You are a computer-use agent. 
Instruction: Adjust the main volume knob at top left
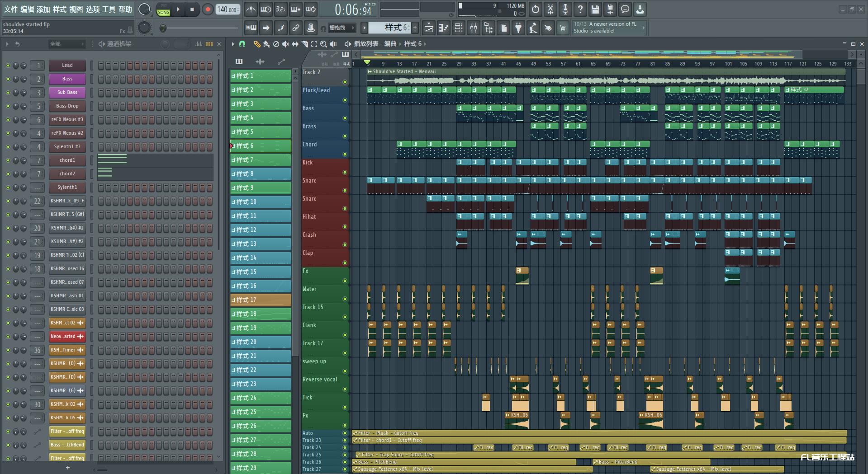point(144,9)
